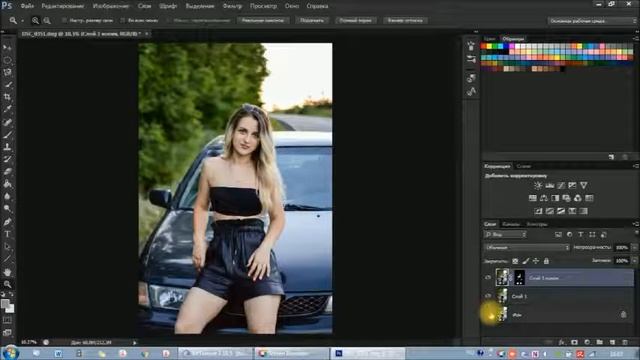Viewport: 640px width, 360px height.
Task: Click the 'Полный экран' button
Action: click(x=356, y=20)
